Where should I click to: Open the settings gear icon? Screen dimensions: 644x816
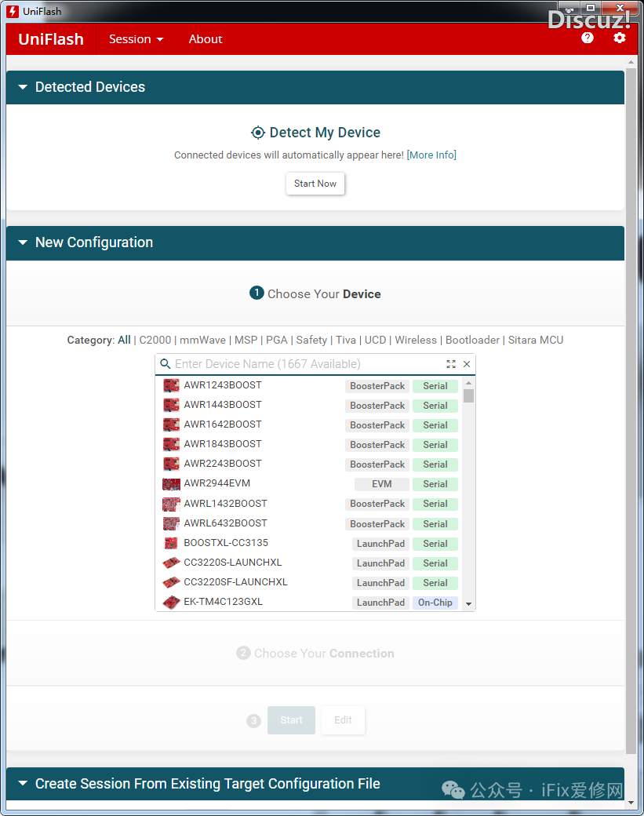pos(620,38)
